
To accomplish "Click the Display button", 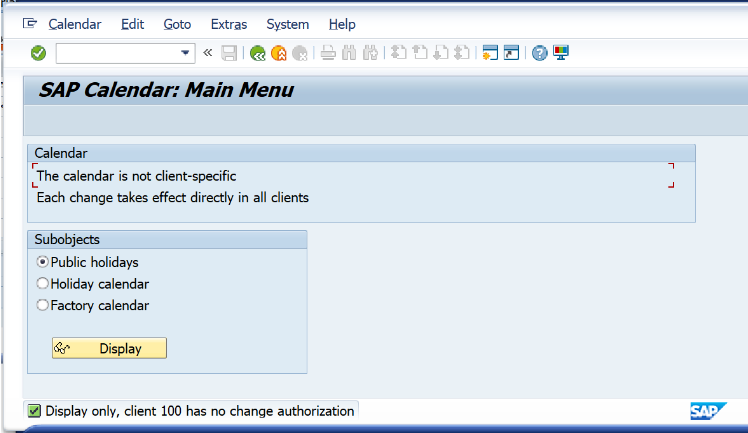I will pos(109,348).
